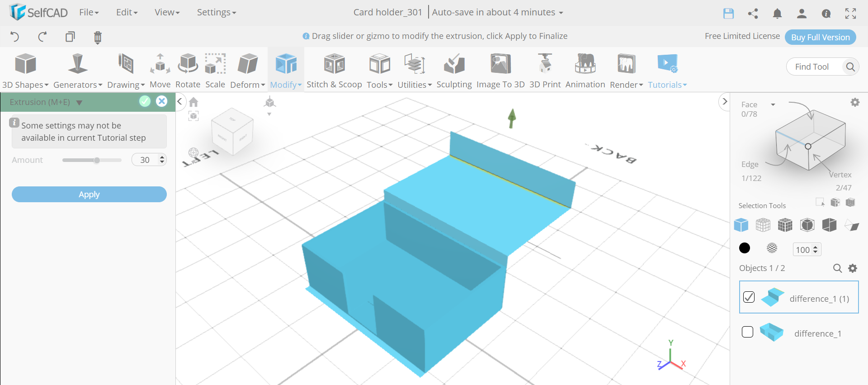This screenshot has height=385, width=868.
Task: Open the 3D Shapes tool
Action: [25, 71]
